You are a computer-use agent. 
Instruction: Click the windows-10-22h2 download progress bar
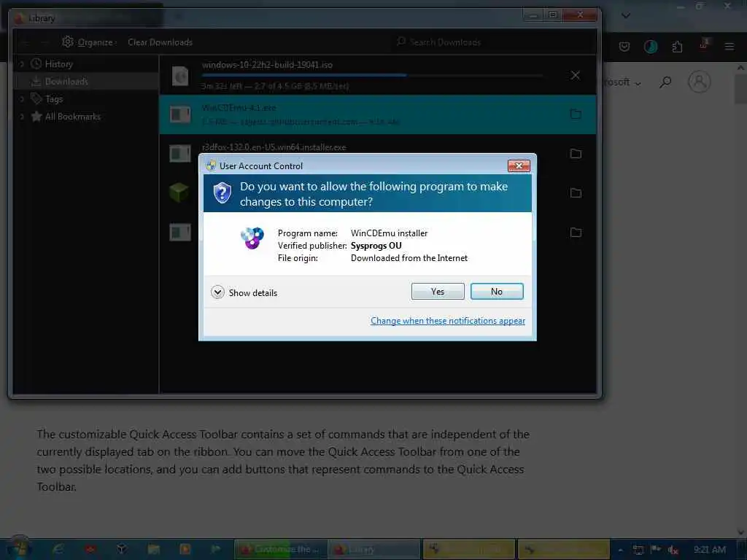click(372, 75)
